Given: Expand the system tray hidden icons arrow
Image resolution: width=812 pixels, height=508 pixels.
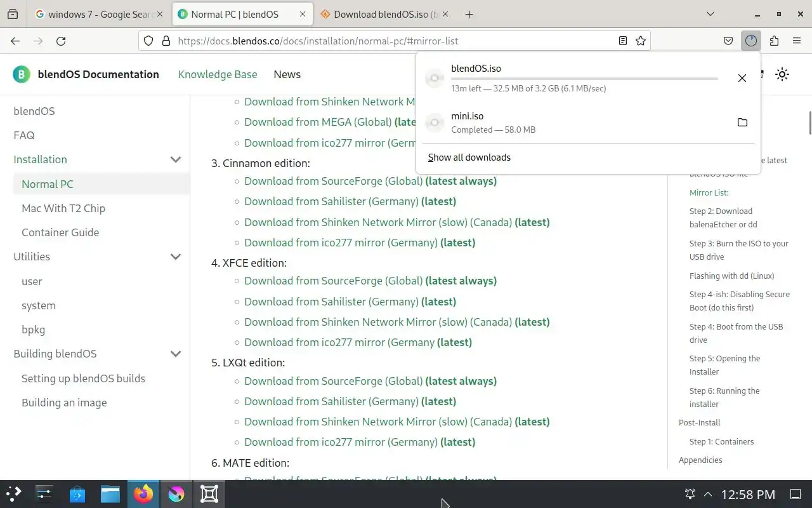Looking at the screenshot, I should 708,494.
